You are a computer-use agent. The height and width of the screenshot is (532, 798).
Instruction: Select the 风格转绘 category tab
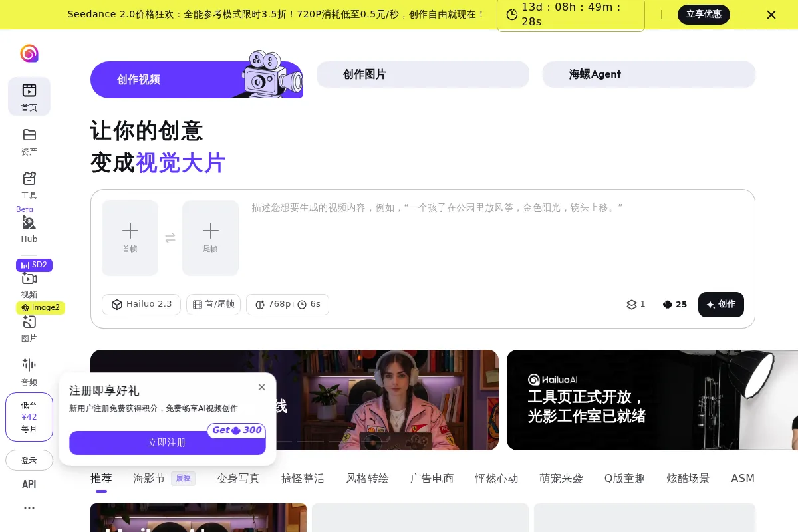(367, 479)
